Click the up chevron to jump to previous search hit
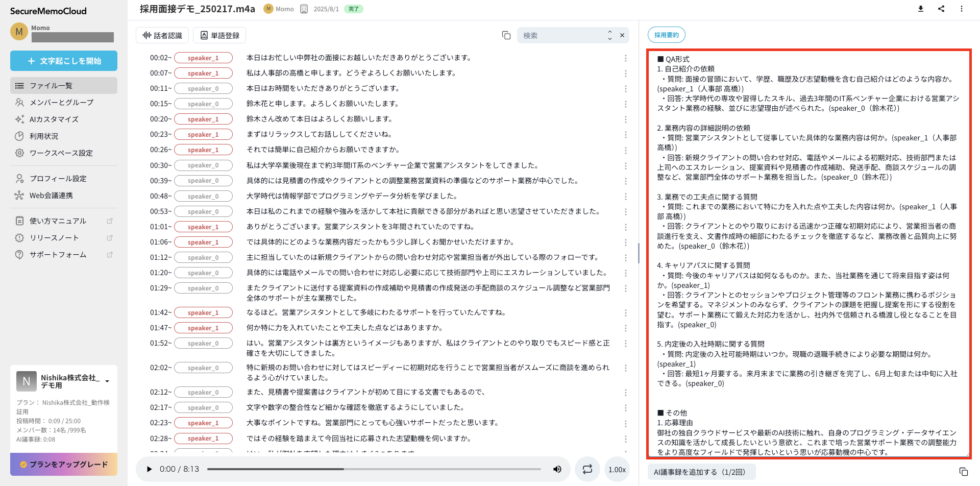The height and width of the screenshot is (486, 980). [609, 33]
